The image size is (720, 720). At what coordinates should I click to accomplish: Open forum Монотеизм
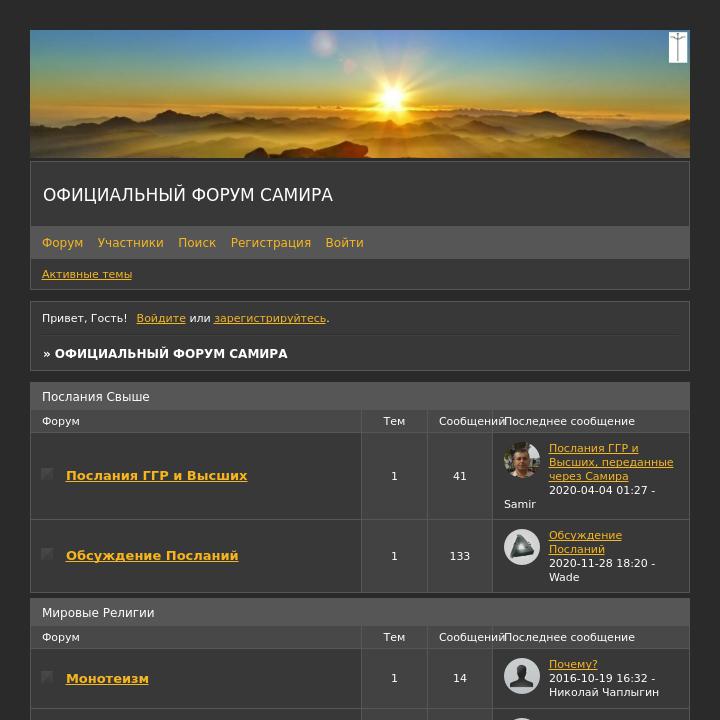(x=107, y=679)
